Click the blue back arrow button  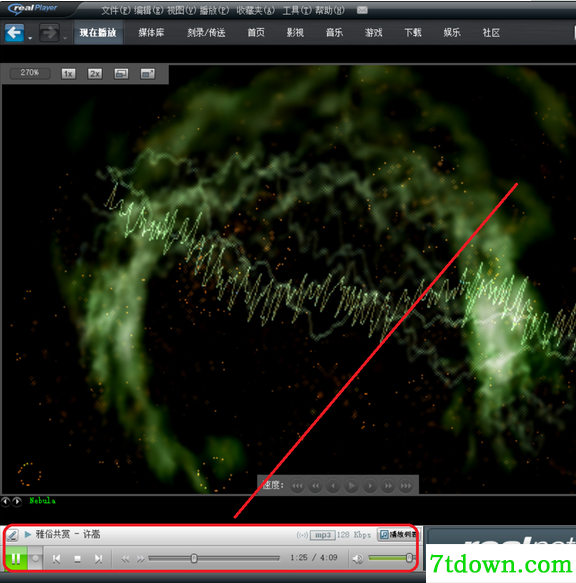click(x=15, y=33)
